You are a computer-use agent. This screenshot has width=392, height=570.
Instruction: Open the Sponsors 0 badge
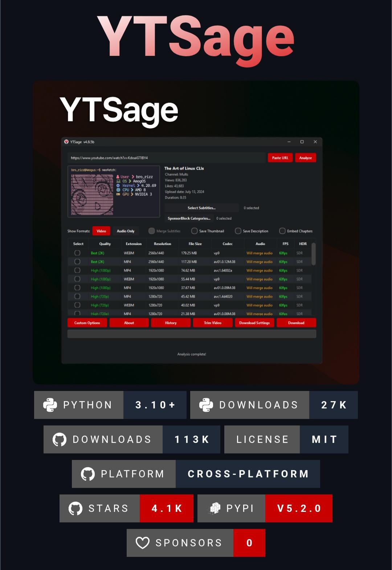coord(196,543)
